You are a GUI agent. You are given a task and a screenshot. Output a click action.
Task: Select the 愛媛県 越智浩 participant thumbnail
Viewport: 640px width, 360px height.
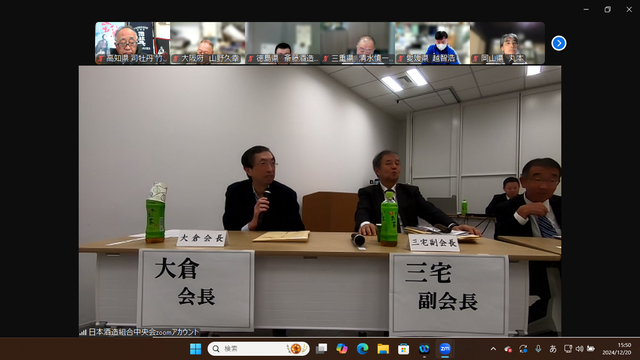coord(432,43)
